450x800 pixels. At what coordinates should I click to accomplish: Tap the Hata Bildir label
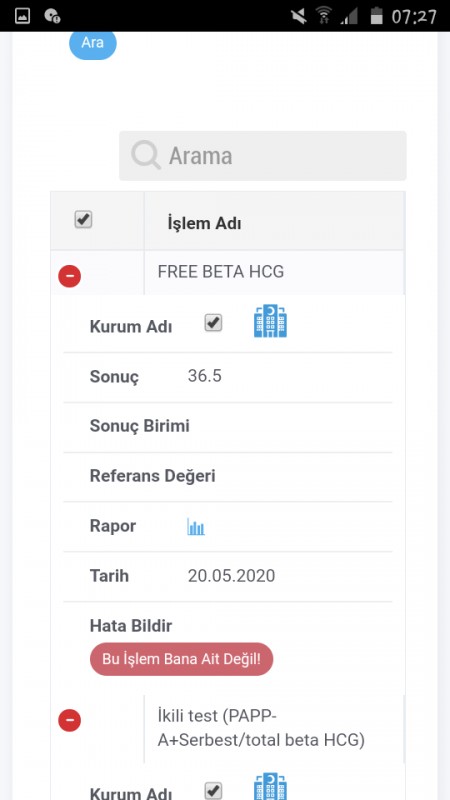pos(131,626)
